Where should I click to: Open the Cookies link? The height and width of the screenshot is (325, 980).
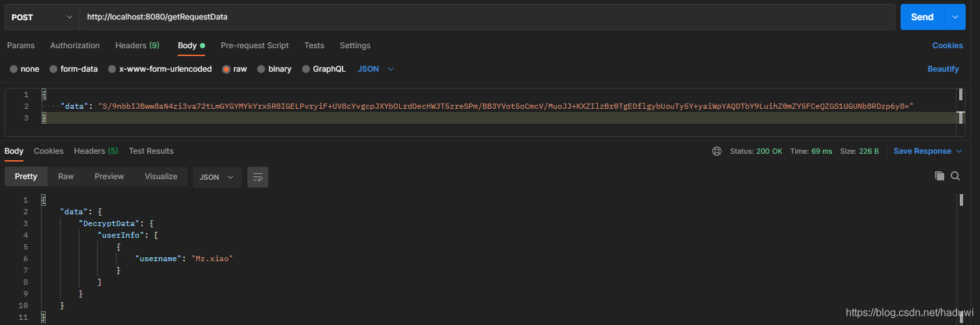[x=947, y=46]
